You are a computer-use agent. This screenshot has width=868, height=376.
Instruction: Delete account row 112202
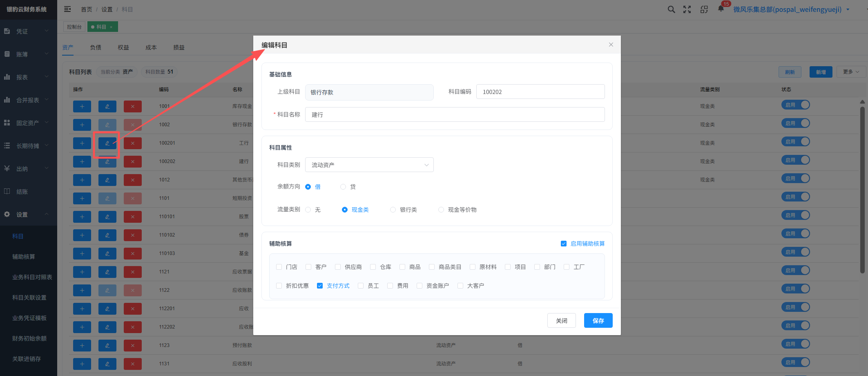click(x=133, y=327)
